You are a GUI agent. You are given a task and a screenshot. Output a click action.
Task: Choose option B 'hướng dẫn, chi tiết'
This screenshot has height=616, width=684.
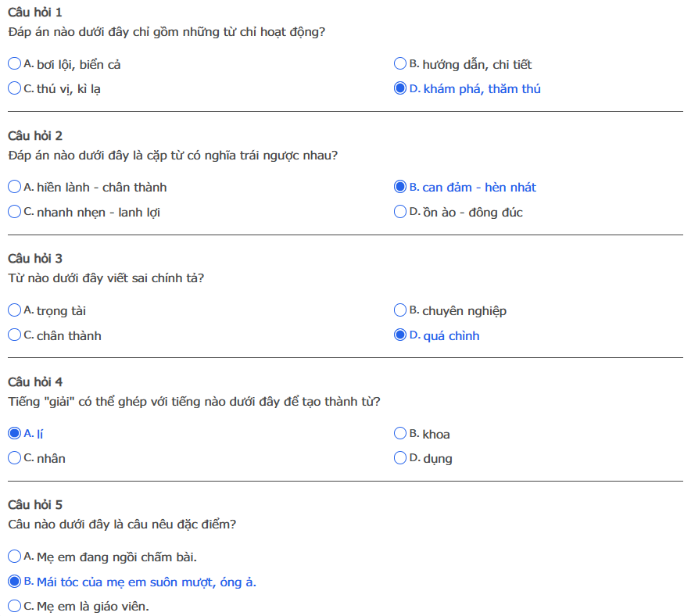400,64
